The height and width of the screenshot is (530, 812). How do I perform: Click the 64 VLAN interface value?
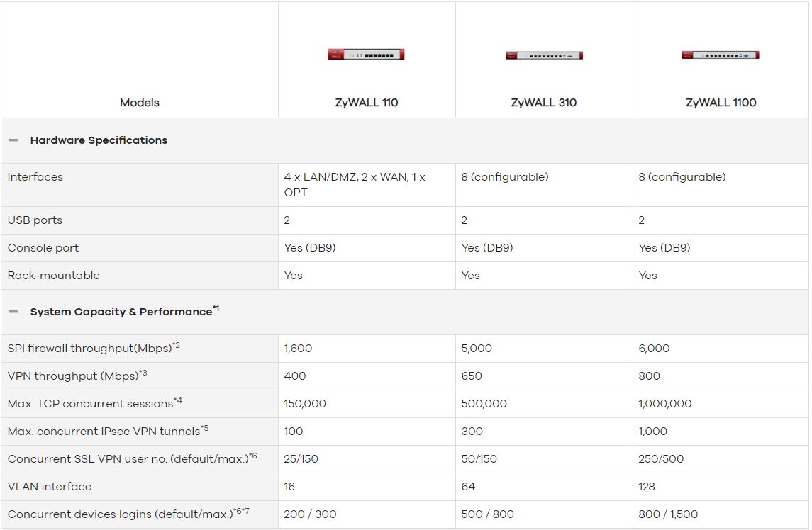[468, 487]
